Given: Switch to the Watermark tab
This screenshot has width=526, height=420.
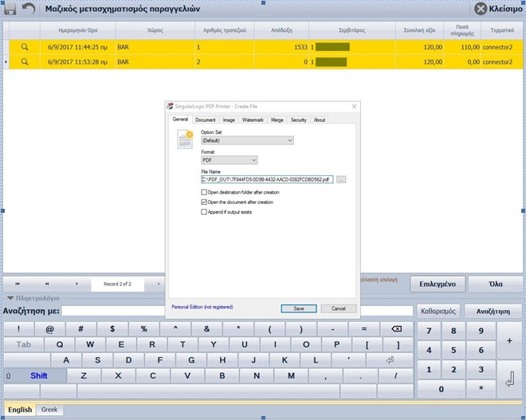Looking at the screenshot, I should 253,120.
